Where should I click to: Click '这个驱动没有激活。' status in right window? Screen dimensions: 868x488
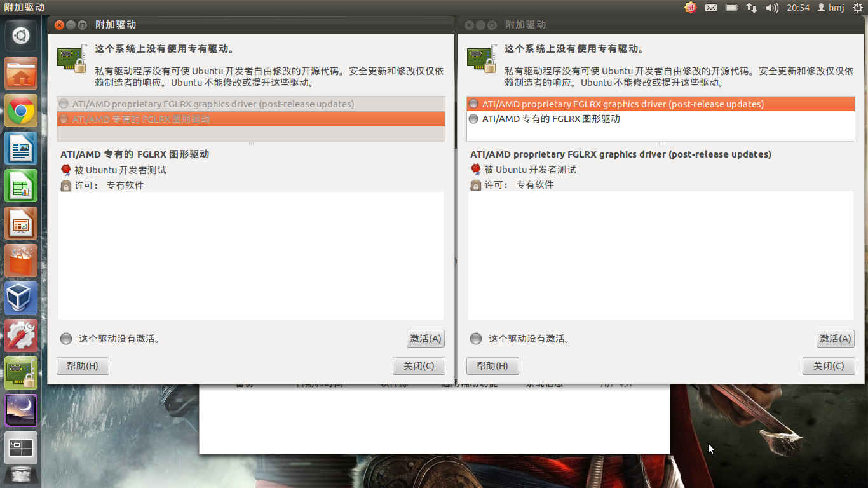coord(529,339)
